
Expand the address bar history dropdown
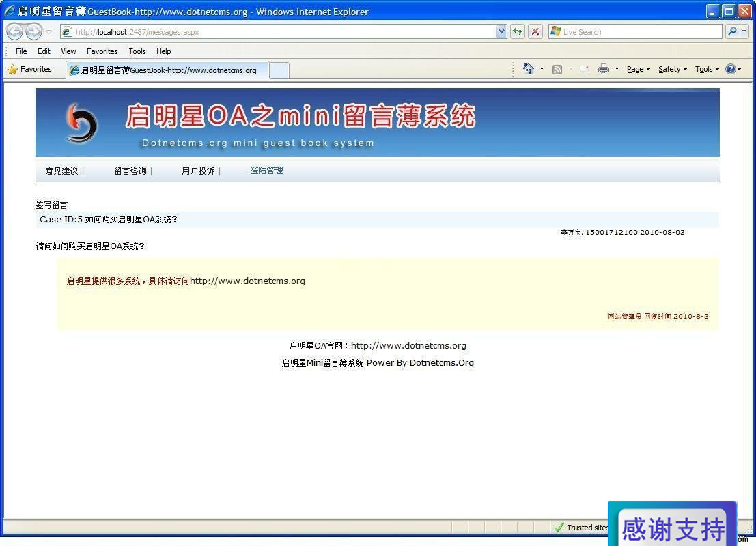(x=501, y=32)
